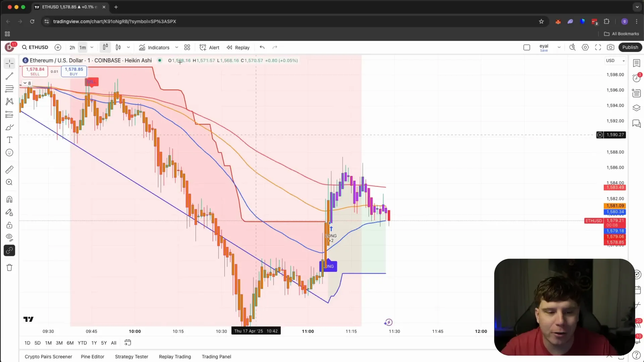Viewport: 644px width, 362px height.
Task: Open the data window panel icon
Action: [x=636, y=93]
